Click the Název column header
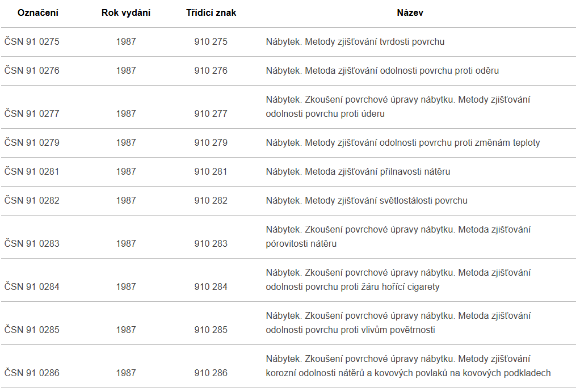 click(x=410, y=13)
